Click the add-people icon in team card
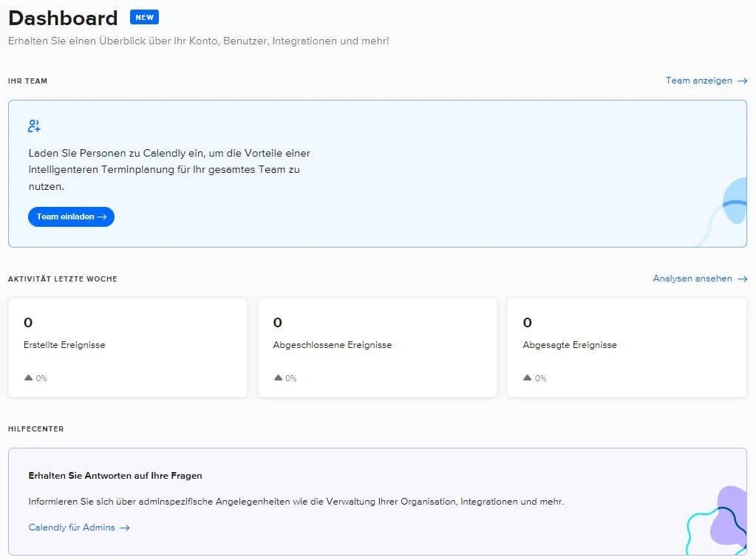This screenshot has height=560, width=756. (34, 126)
